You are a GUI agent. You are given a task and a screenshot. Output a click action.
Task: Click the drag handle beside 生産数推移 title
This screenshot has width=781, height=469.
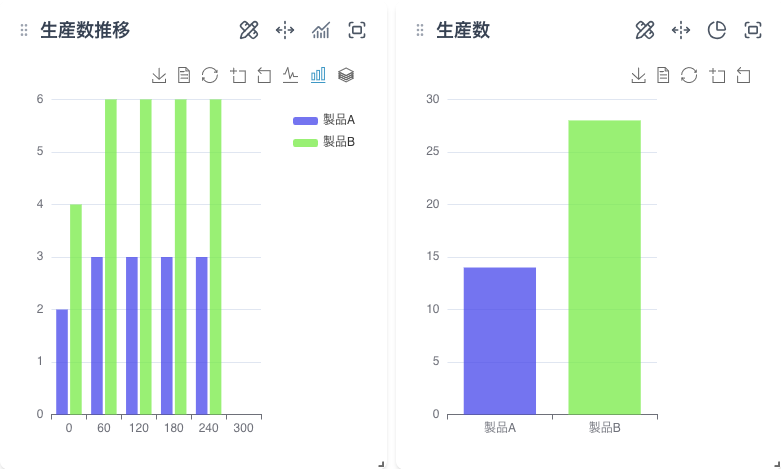(x=24, y=31)
